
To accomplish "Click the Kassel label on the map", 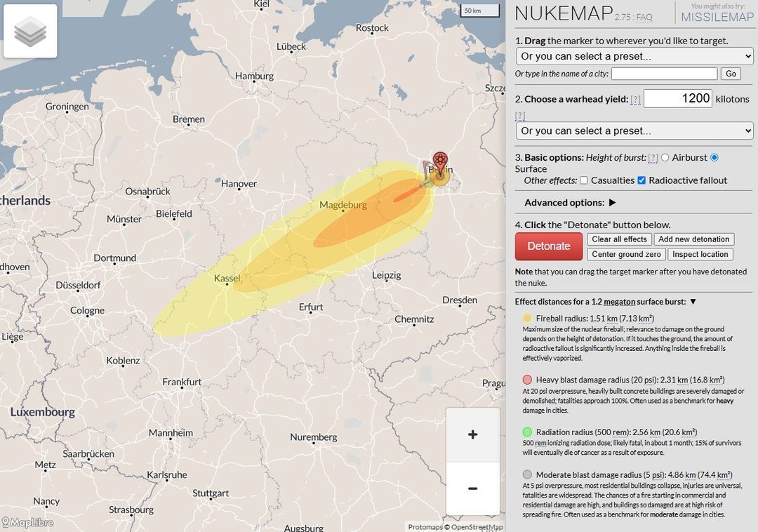I will 227,279.
